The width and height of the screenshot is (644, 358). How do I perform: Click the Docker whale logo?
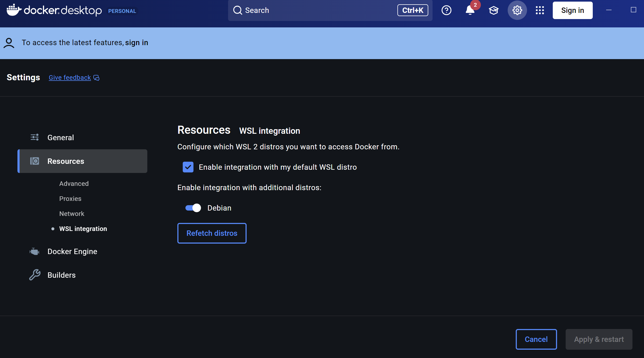14,10
